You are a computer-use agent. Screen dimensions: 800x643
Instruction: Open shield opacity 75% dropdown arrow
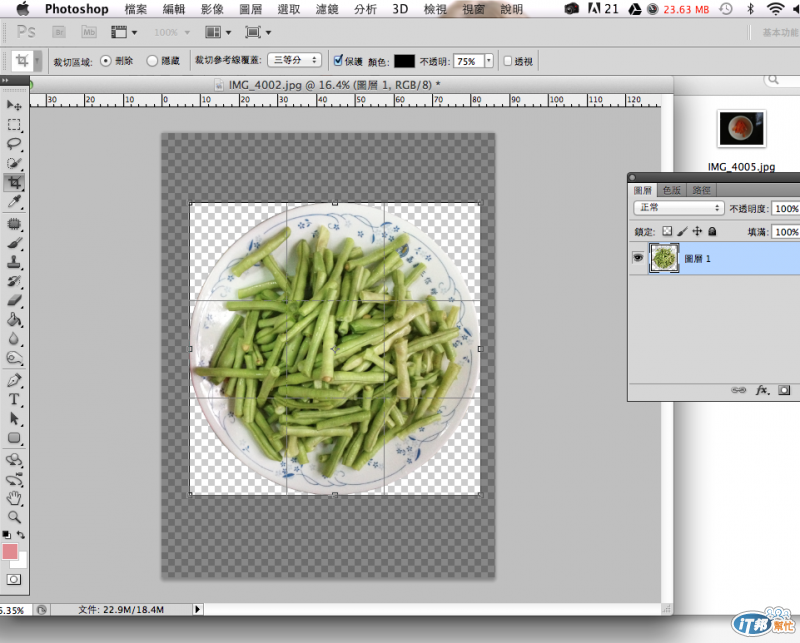[489, 61]
